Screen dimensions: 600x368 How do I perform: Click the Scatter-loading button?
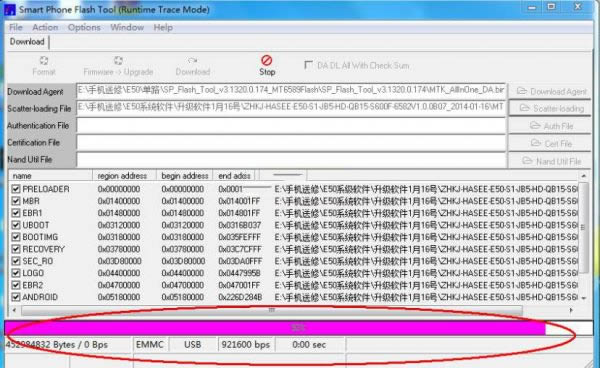point(551,109)
